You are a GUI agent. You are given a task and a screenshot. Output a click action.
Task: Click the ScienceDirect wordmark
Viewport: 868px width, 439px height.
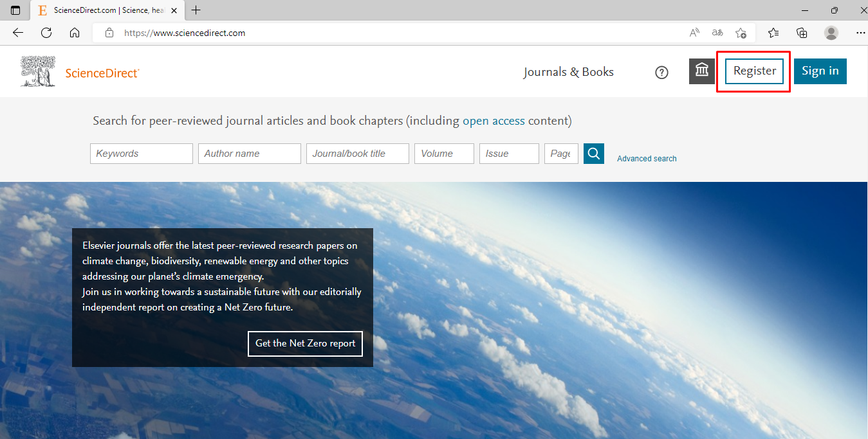pyautogui.click(x=102, y=73)
